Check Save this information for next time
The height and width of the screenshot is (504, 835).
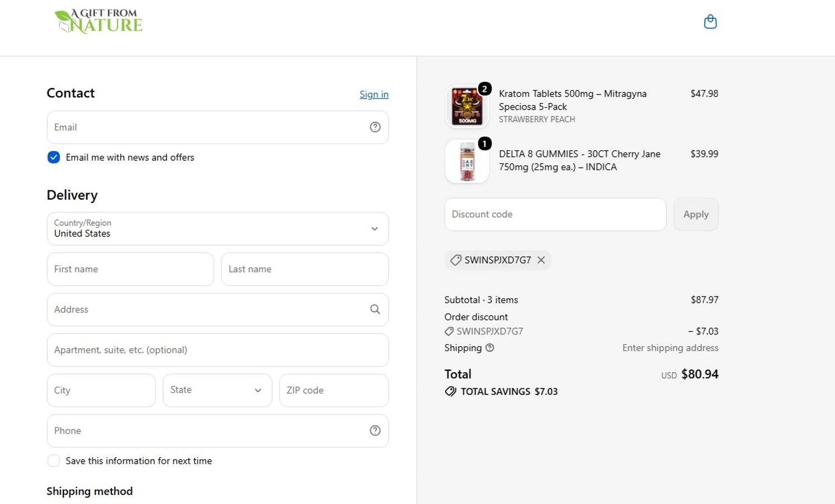click(53, 461)
